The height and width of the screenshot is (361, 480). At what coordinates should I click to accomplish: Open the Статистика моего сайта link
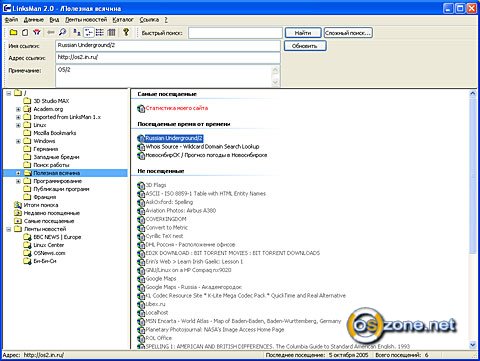(x=177, y=108)
